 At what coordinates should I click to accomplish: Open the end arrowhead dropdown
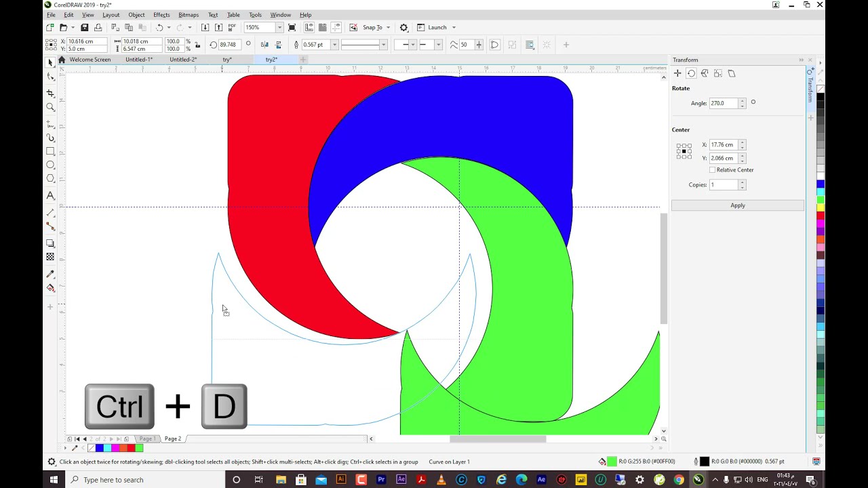(x=438, y=45)
